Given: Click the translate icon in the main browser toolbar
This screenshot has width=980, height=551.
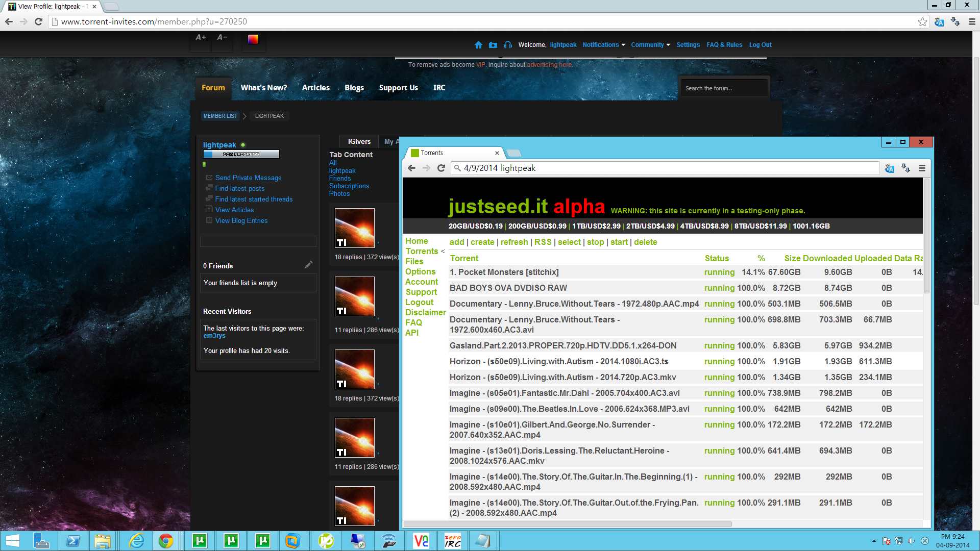Looking at the screenshot, I should 939,21.
